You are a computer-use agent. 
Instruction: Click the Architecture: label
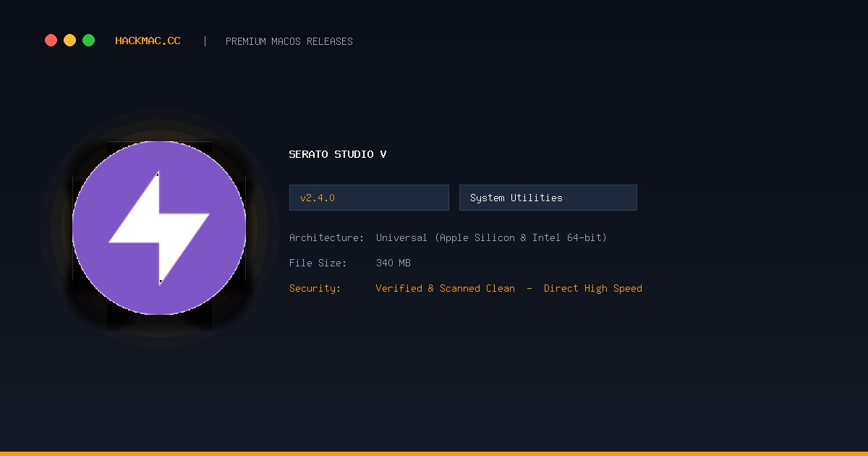pyautogui.click(x=326, y=237)
